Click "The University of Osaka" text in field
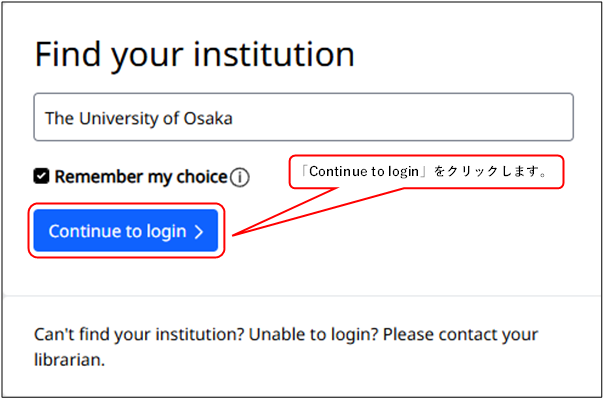 (139, 118)
